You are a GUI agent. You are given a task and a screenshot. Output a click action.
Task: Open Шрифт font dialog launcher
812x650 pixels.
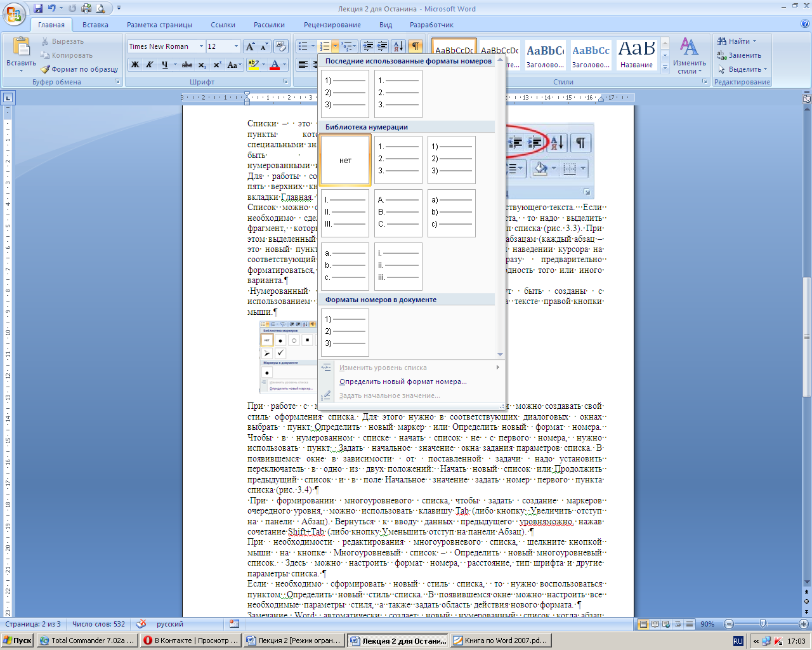[286, 82]
